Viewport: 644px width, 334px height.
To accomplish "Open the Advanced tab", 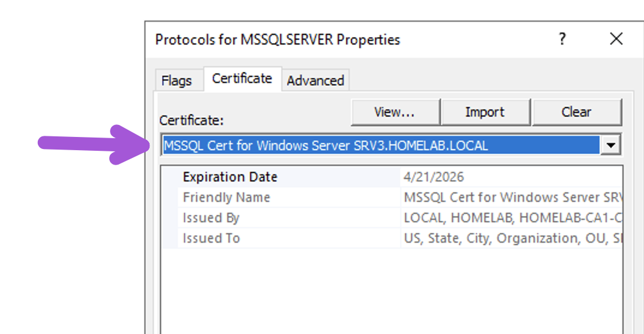I will click(x=315, y=80).
